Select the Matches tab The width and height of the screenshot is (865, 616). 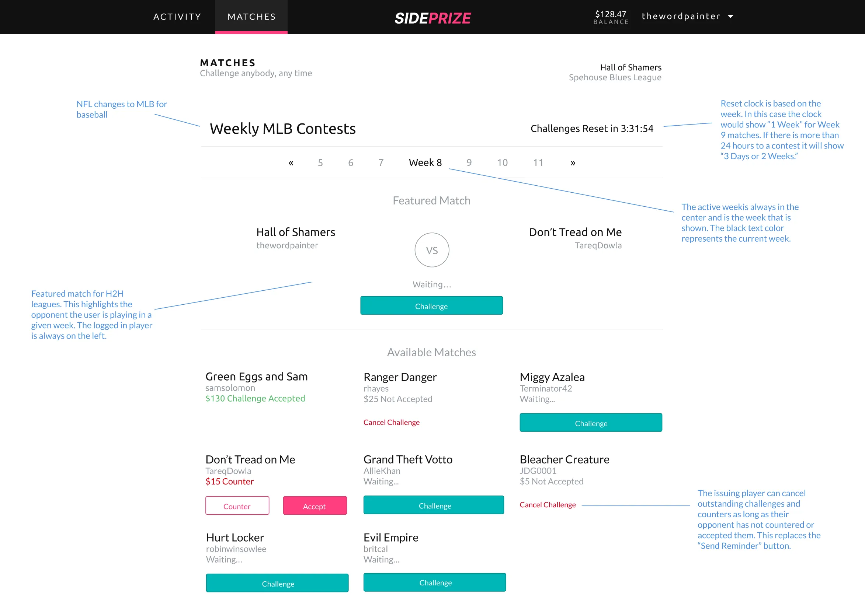(251, 17)
